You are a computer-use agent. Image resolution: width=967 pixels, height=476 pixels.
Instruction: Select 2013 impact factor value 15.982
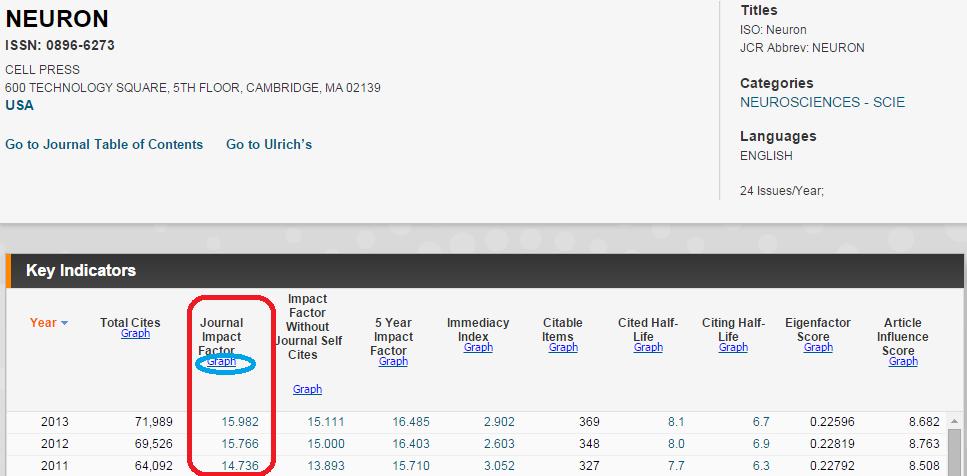pyautogui.click(x=240, y=422)
